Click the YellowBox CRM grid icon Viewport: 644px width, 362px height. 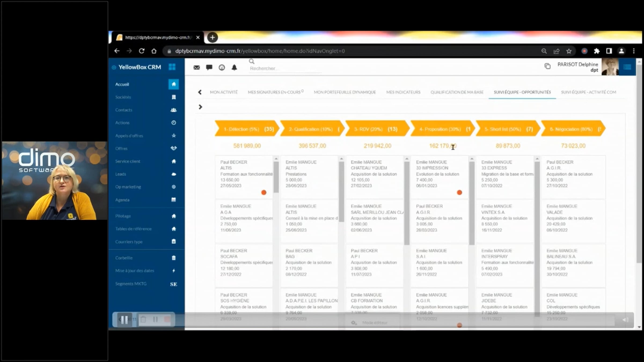172,67
